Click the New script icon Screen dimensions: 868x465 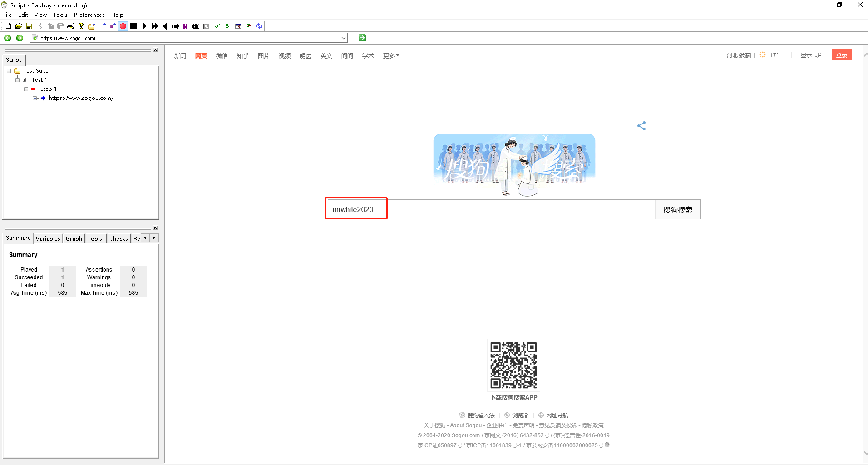(8, 26)
